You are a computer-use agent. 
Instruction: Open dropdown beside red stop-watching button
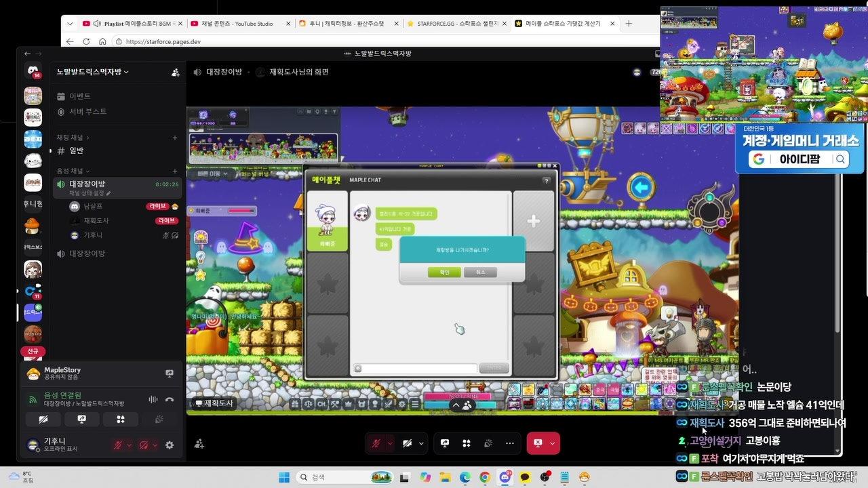pos(553,443)
